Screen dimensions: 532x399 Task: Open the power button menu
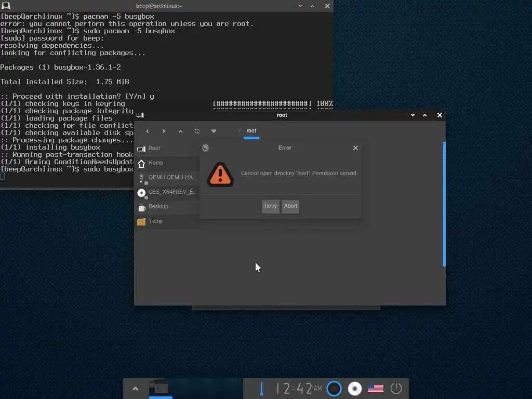(396, 389)
